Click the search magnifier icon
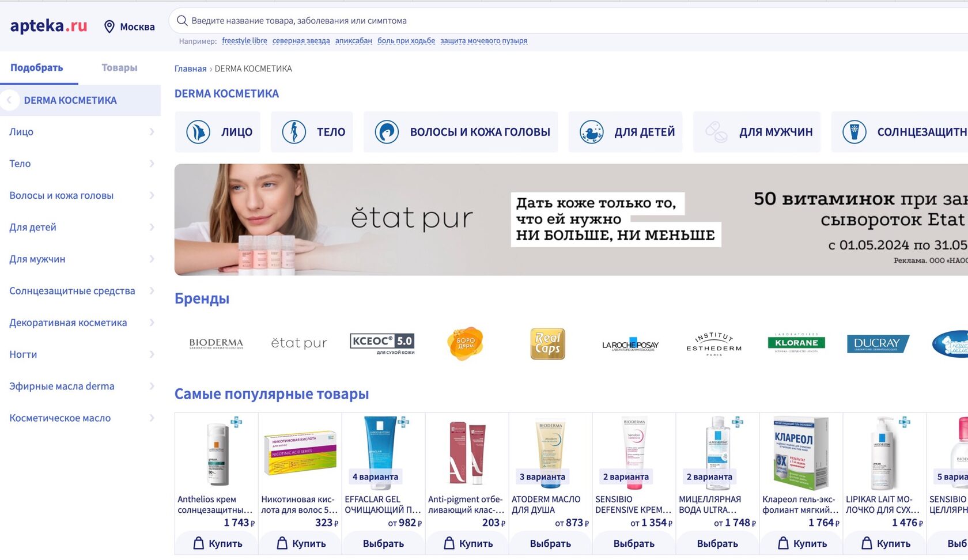 click(x=182, y=21)
